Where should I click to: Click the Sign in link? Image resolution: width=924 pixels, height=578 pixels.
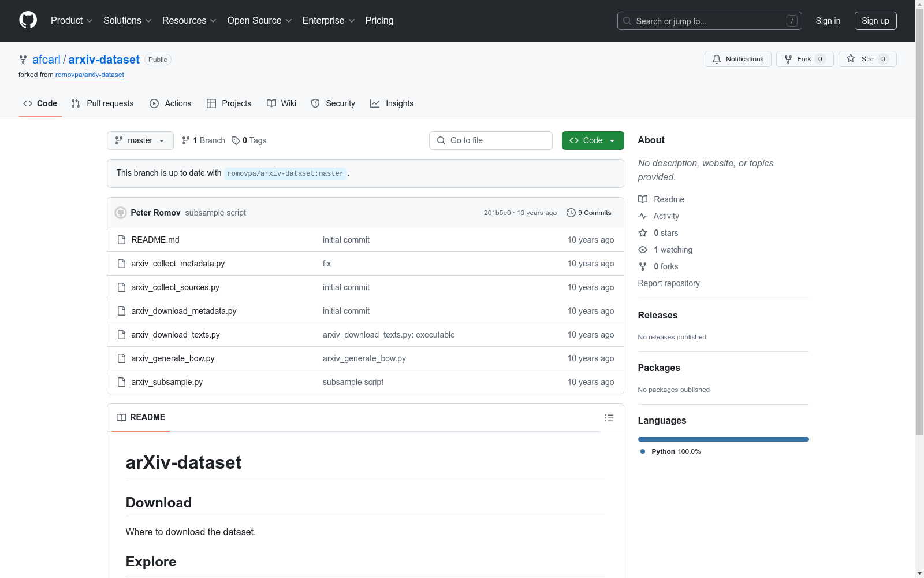[x=828, y=21]
